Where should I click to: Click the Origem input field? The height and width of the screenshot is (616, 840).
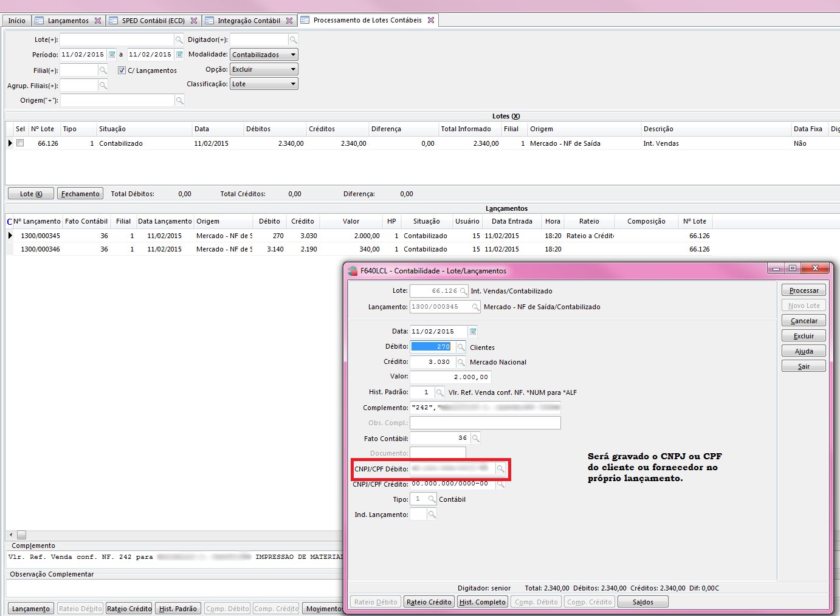coord(117,100)
